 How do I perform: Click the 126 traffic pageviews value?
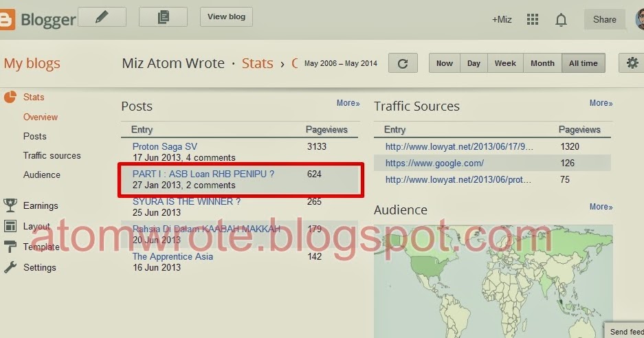point(567,163)
